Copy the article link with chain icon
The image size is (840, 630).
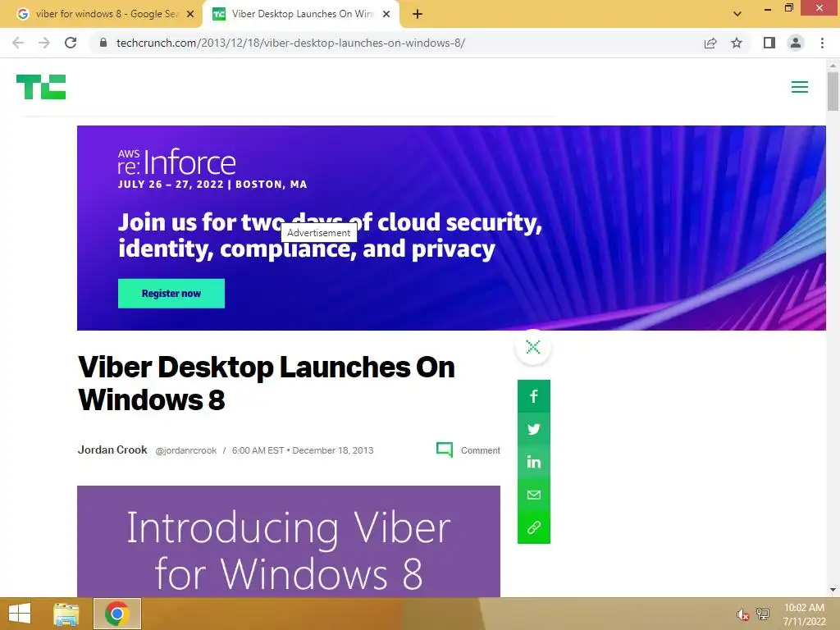[x=533, y=527]
